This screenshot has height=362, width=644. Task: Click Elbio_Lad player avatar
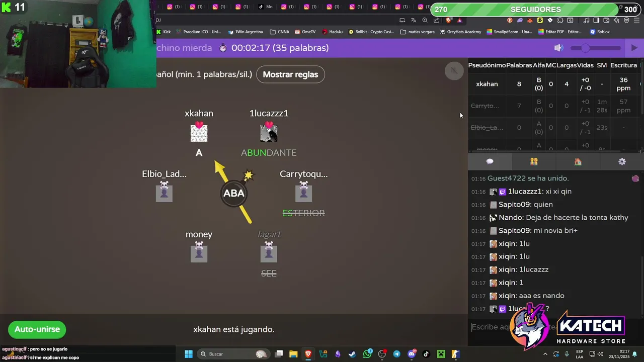pos(164,193)
